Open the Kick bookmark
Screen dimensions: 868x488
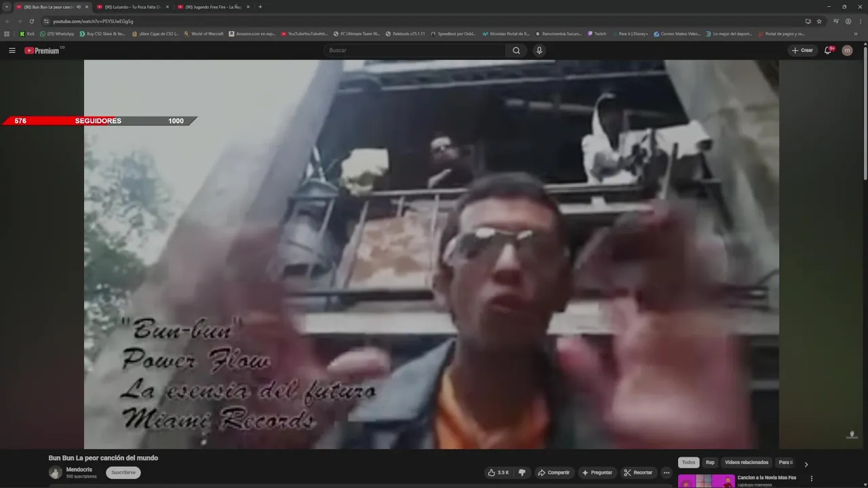click(x=27, y=33)
